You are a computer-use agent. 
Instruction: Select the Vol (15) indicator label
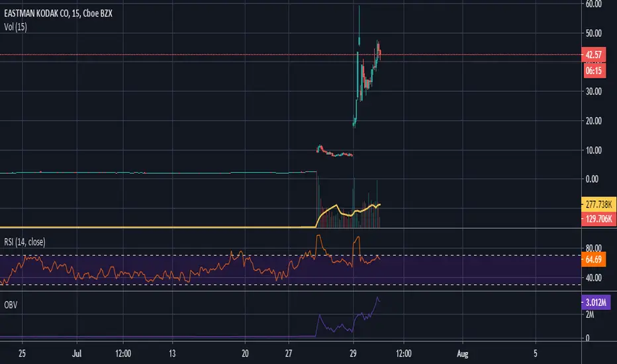coord(15,26)
